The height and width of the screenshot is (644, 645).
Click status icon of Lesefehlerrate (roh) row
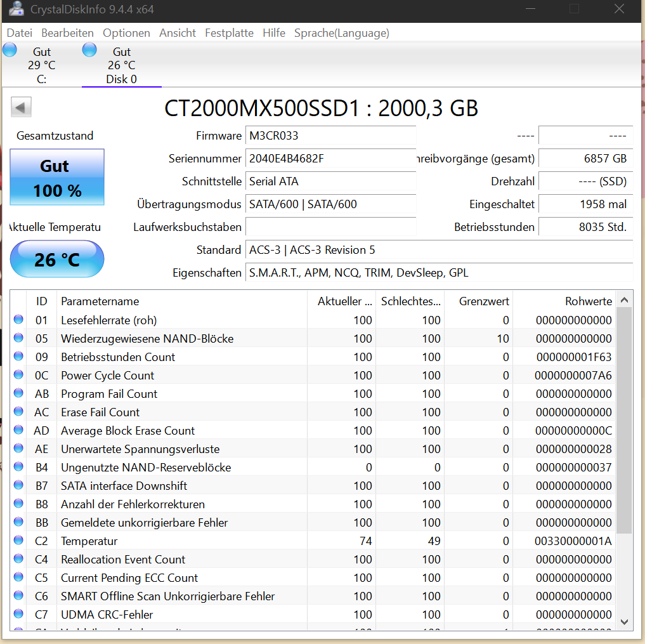click(18, 319)
